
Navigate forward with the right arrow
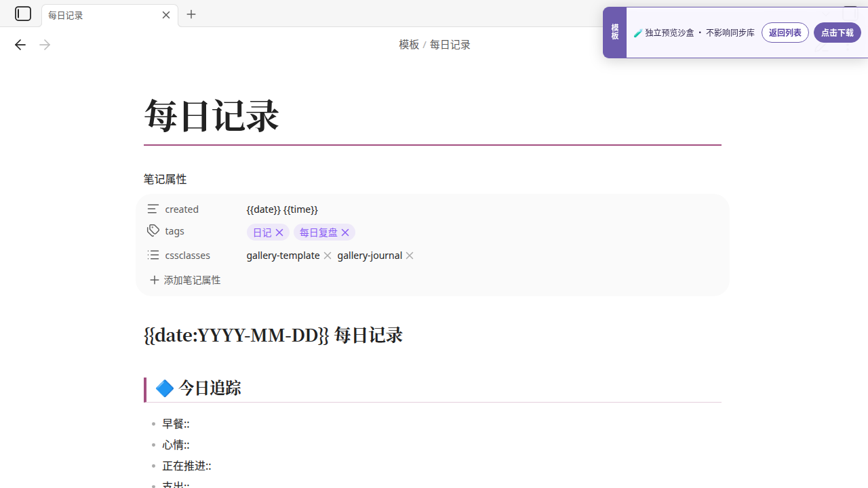(45, 45)
